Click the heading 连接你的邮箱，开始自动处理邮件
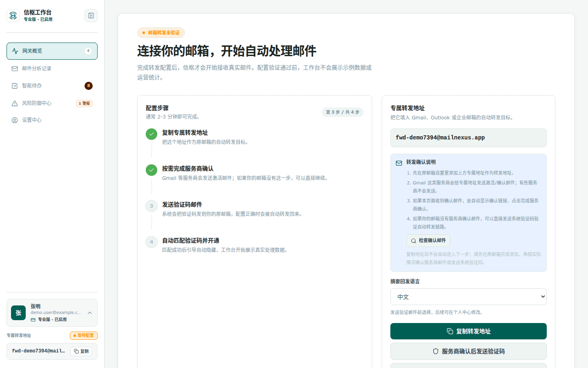Image resolution: width=588 pixels, height=368 pixels. pos(227,51)
